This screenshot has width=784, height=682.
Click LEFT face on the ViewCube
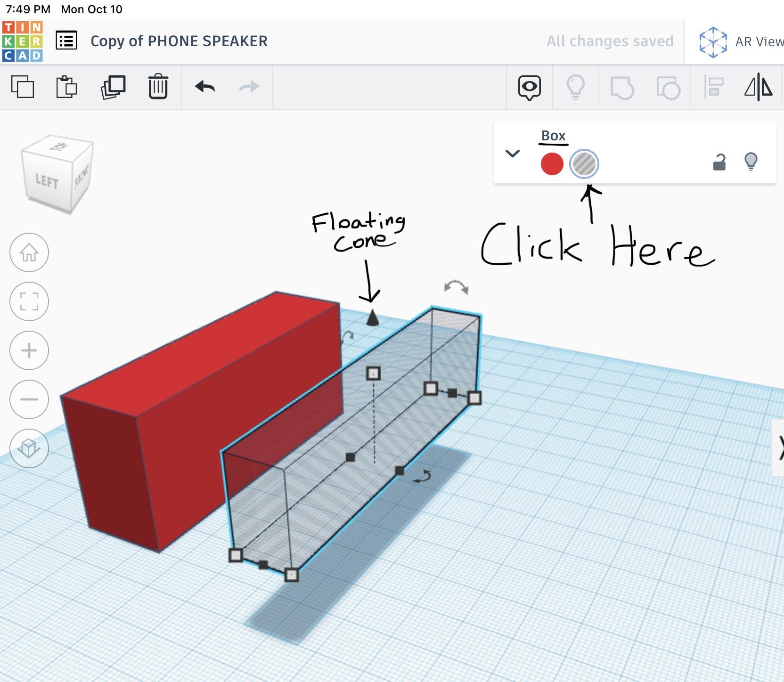(x=47, y=180)
